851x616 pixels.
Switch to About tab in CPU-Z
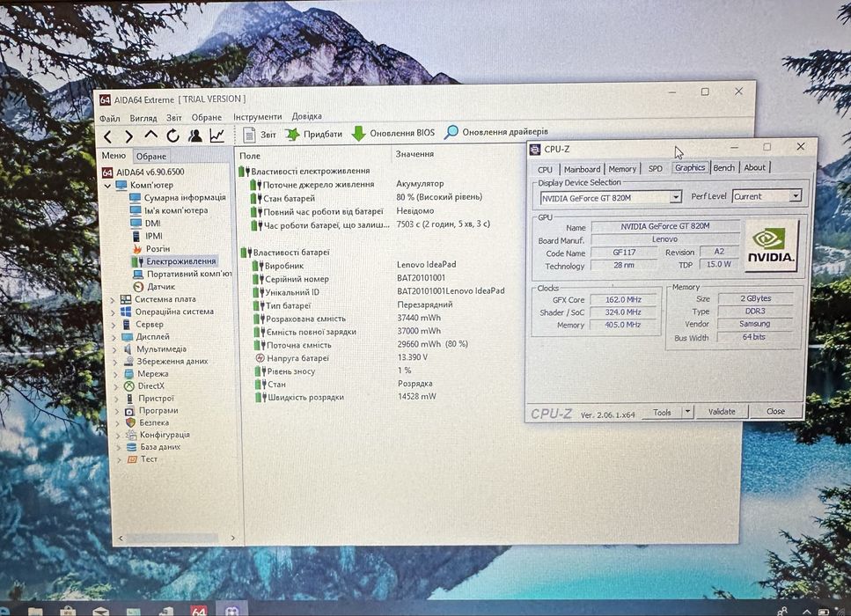coord(754,167)
